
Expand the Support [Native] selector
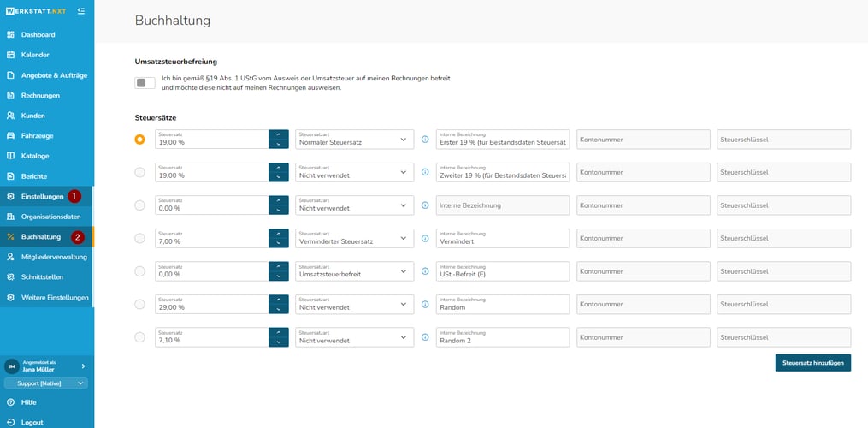[46, 383]
